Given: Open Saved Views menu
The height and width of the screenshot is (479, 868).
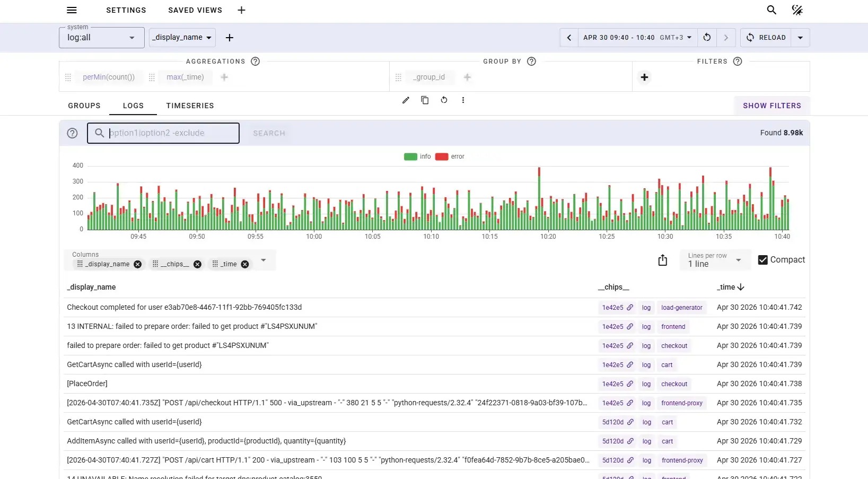Looking at the screenshot, I should pos(195,10).
